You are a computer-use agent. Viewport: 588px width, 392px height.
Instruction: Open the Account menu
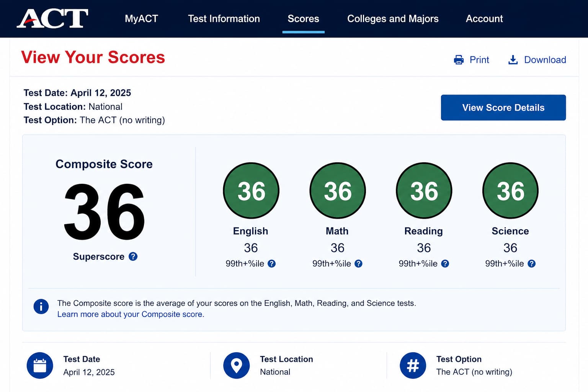484,19
